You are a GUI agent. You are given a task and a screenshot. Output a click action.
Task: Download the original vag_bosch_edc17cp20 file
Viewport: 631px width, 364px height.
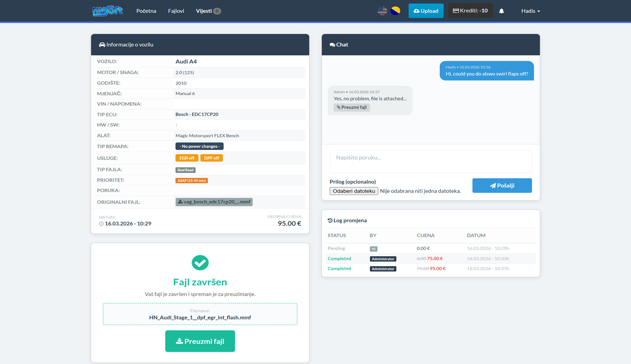(214, 202)
